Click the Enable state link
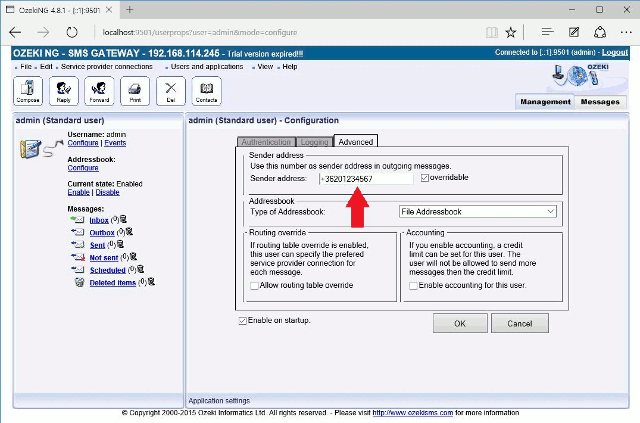This screenshot has height=423, width=640. pyautogui.click(x=78, y=192)
